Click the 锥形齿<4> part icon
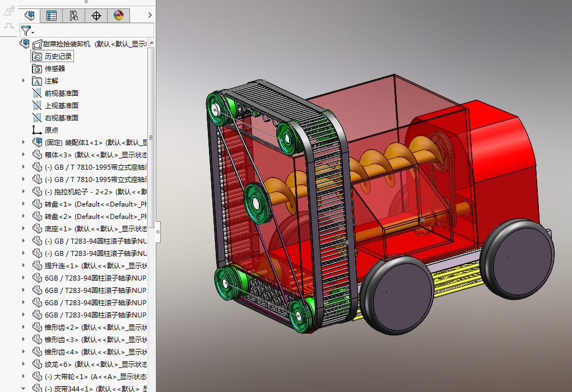The width and height of the screenshot is (572, 392). click(x=37, y=352)
